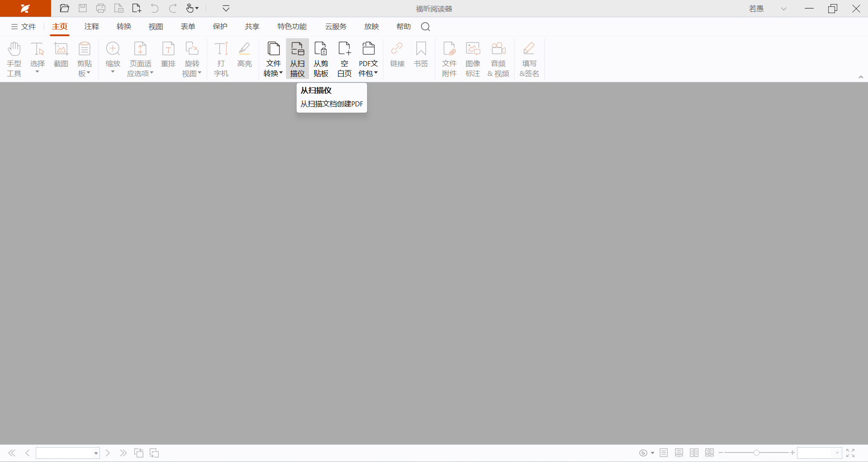
Task: Expand the PDF文件包 portfolio dropdown
Action: click(x=368, y=59)
